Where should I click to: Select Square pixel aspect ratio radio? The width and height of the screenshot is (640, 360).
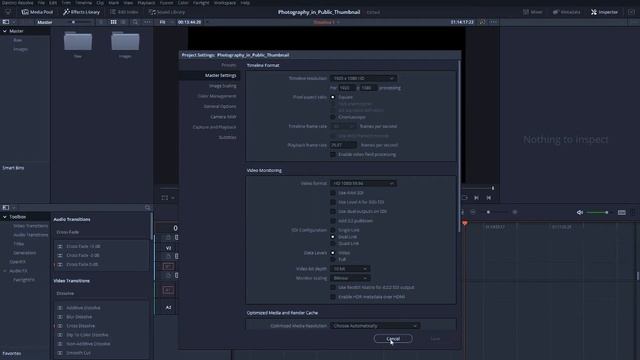point(333,97)
